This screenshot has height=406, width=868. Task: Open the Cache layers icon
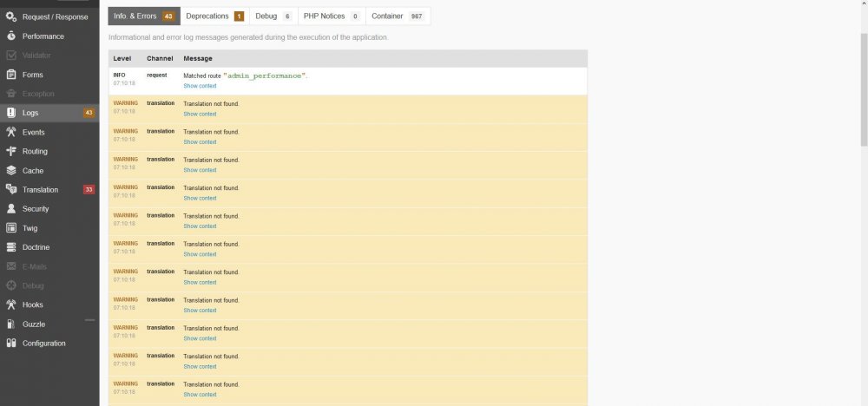coord(11,170)
